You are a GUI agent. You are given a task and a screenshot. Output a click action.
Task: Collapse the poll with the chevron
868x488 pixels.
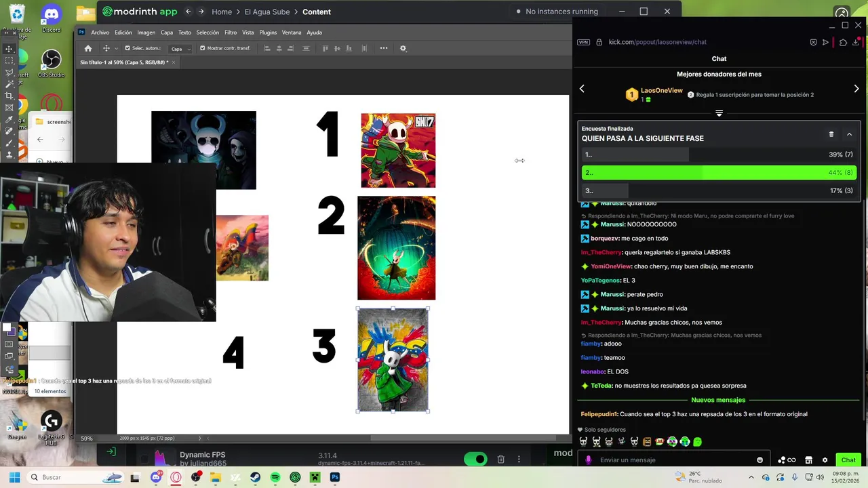[x=849, y=134]
